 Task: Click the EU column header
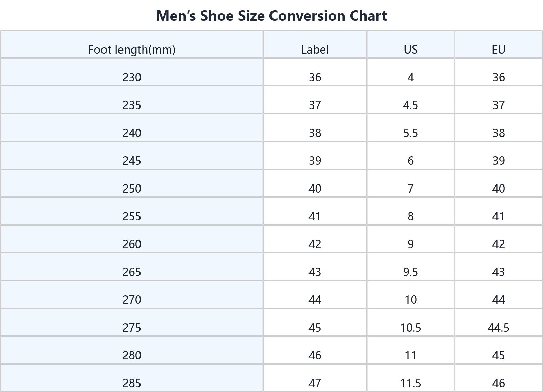click(x=498, y=50)
